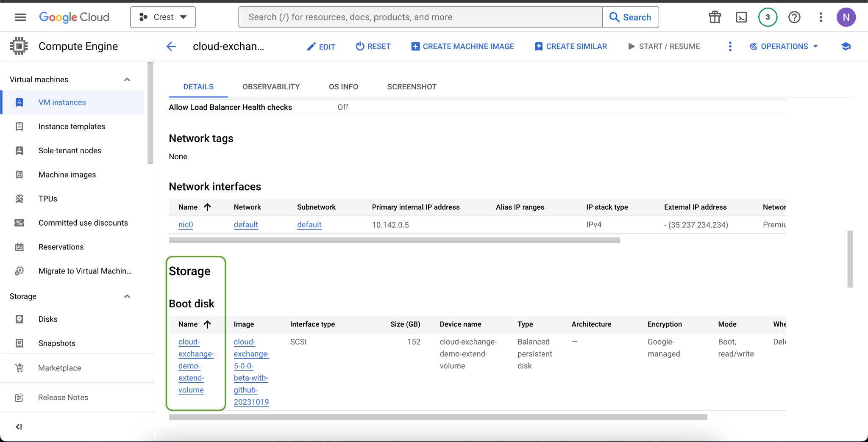The width and height of the screenshot is (868, 442).
Task: Sort boot disk by Name arrow
Action: coord(207,324)
